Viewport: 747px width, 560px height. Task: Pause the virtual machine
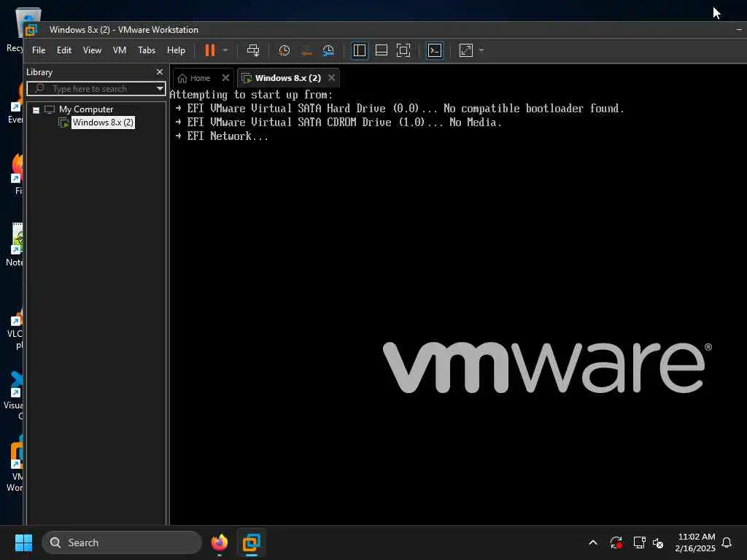210,50
